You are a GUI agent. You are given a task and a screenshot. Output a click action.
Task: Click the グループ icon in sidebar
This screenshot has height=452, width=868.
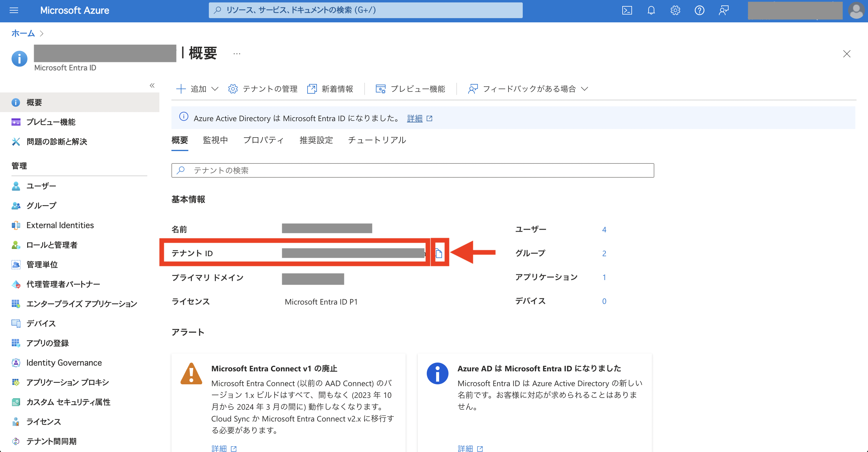tap(16, 205)
